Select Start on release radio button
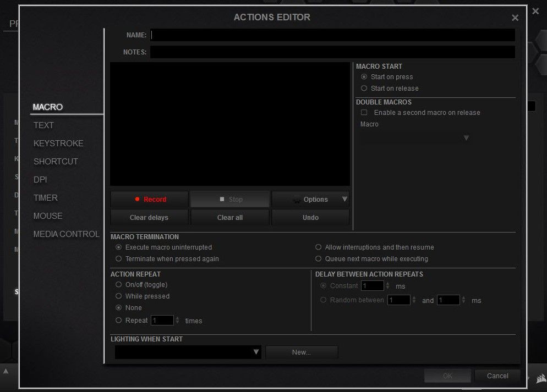 (364, 89)
